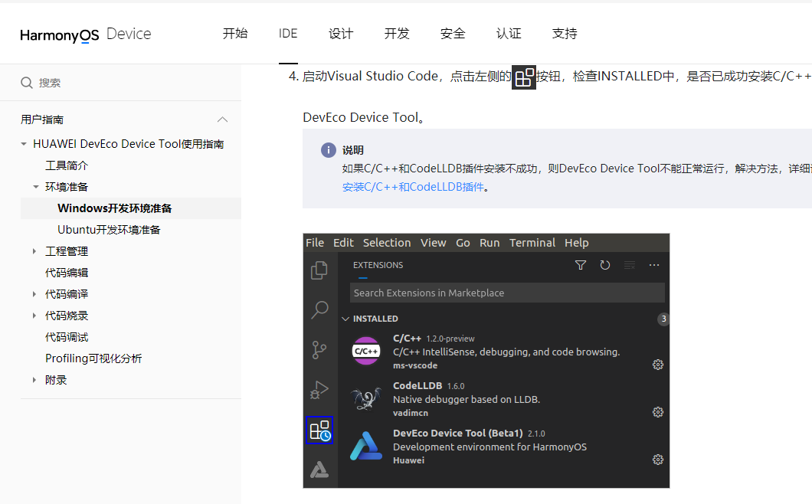Open the Extensions panel more actions ellipsis
Viewport: 812px width, 504px height.
coord(654,265)
